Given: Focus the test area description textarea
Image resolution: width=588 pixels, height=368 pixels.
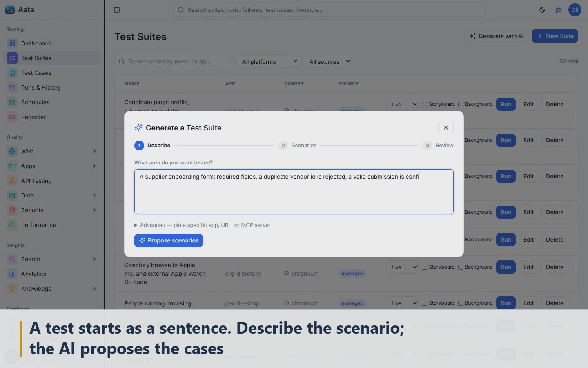Looking at the screenshot, I should 294,192.
